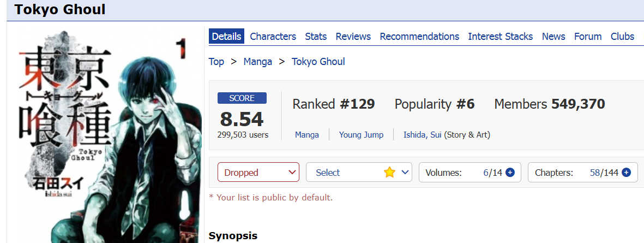
Task: Switch to the Stats tab
Action: (316, 36)
